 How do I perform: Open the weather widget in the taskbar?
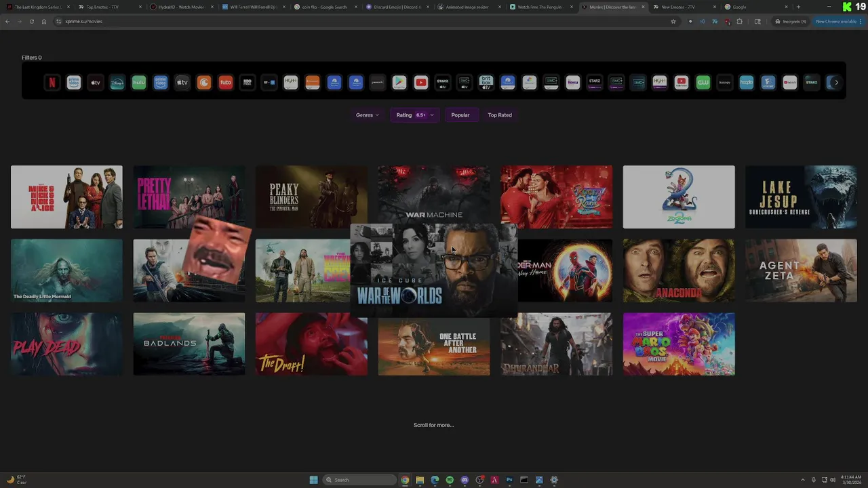pos(16,479)
